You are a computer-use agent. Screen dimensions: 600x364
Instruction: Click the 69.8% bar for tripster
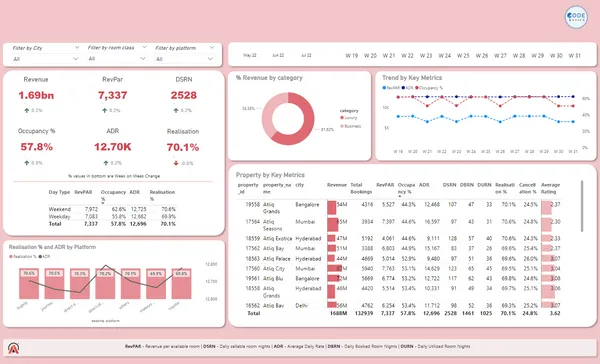coord(181,284)
